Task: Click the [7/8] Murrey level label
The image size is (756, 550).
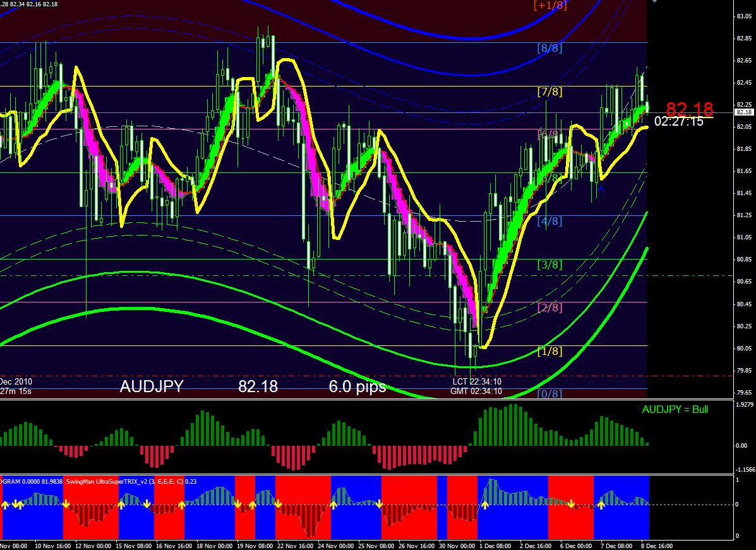Action: point(549,91)
